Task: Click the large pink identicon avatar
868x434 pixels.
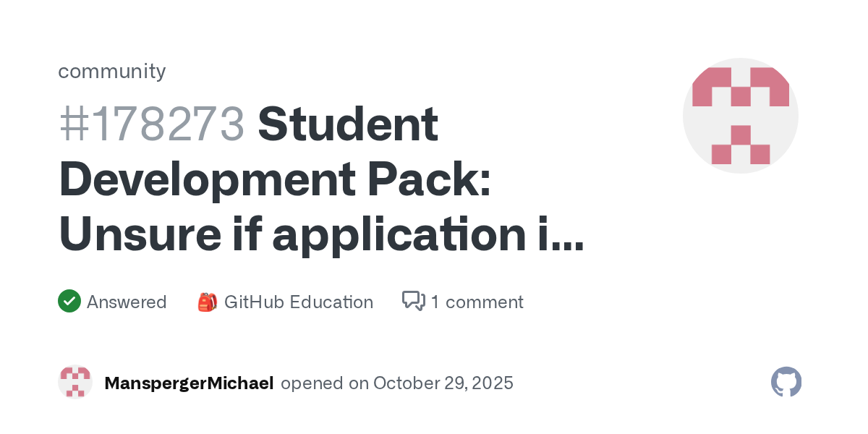Action: point(740,116)
